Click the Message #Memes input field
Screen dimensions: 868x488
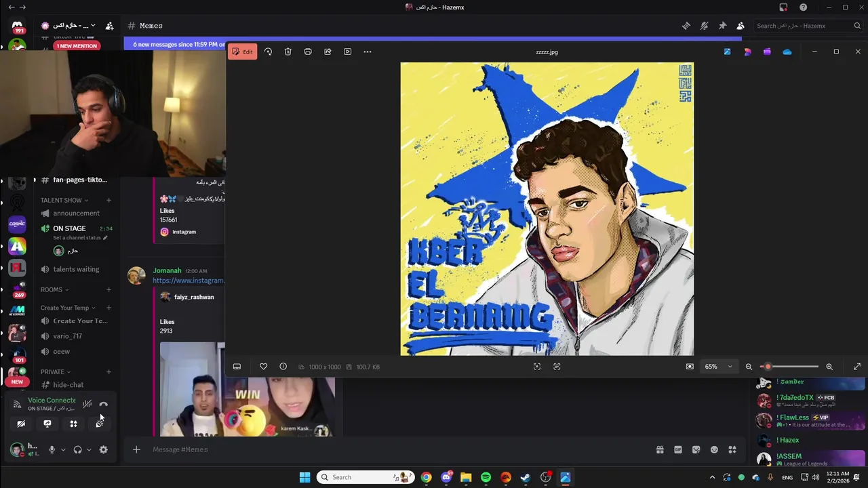[400, 449]
